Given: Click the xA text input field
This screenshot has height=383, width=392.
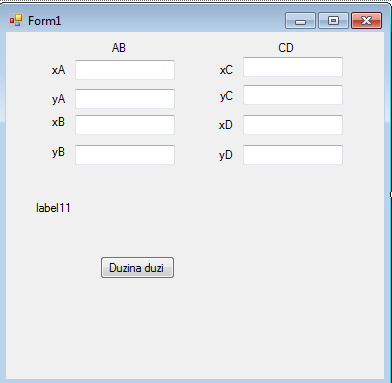Looking at the screenshot, I should point(125,70).
